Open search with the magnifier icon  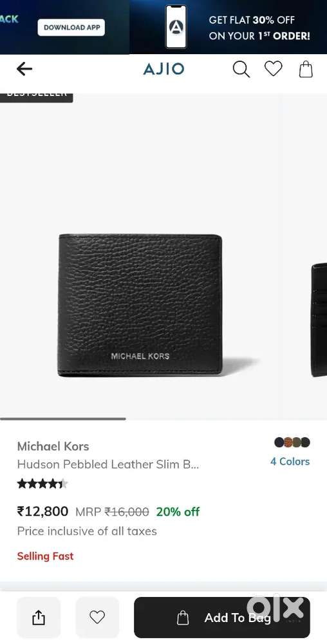tap(241, 69)
